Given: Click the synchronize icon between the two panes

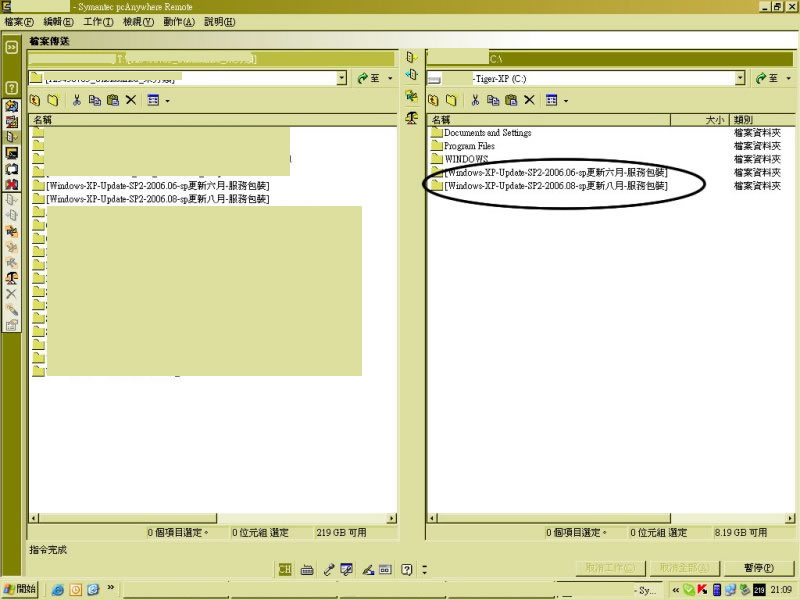Looking at the screenshot, I should point(412,96).
